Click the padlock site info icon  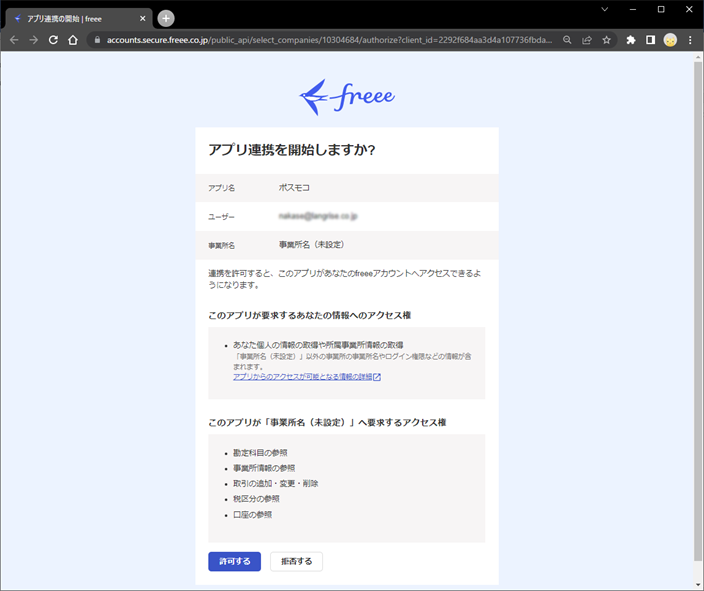point(97,40)
